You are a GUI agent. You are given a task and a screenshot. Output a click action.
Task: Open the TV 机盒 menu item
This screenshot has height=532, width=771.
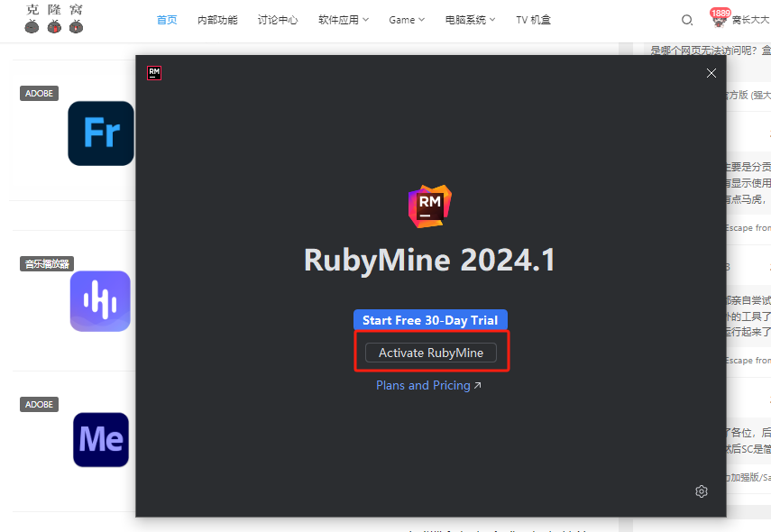coord(534,20)
